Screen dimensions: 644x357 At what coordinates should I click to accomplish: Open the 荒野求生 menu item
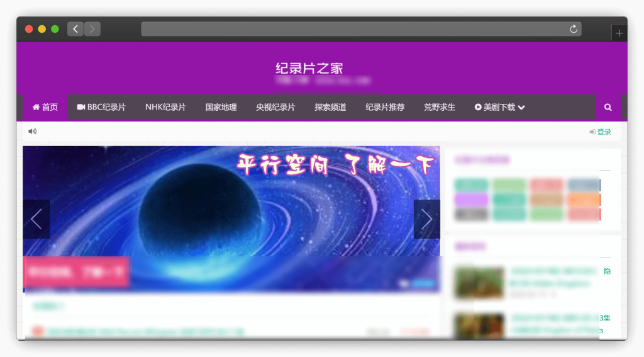[x=440, y=107]
